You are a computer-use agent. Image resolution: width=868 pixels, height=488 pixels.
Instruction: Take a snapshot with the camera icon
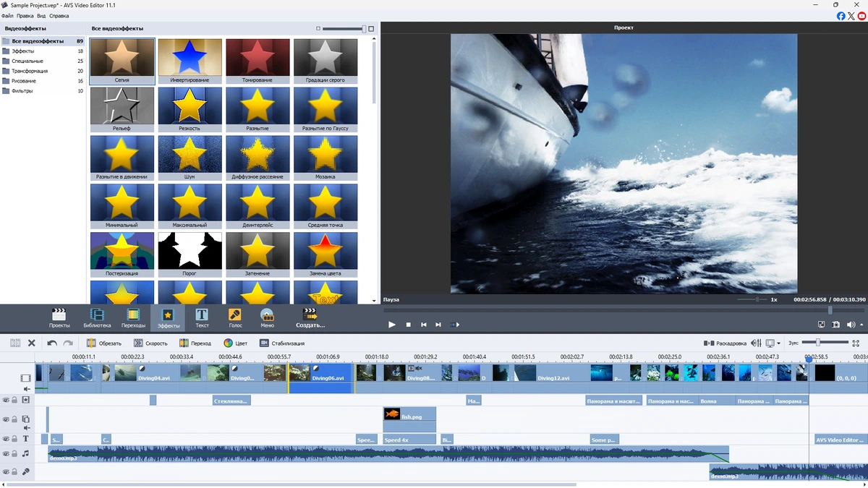[x=835, y=325]
